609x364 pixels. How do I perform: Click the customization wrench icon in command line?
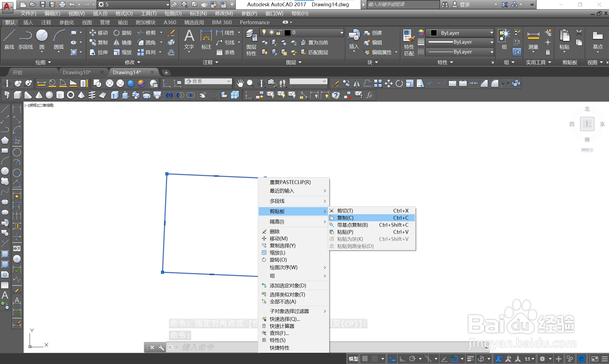pyautogui.click(x=161, y=347)
